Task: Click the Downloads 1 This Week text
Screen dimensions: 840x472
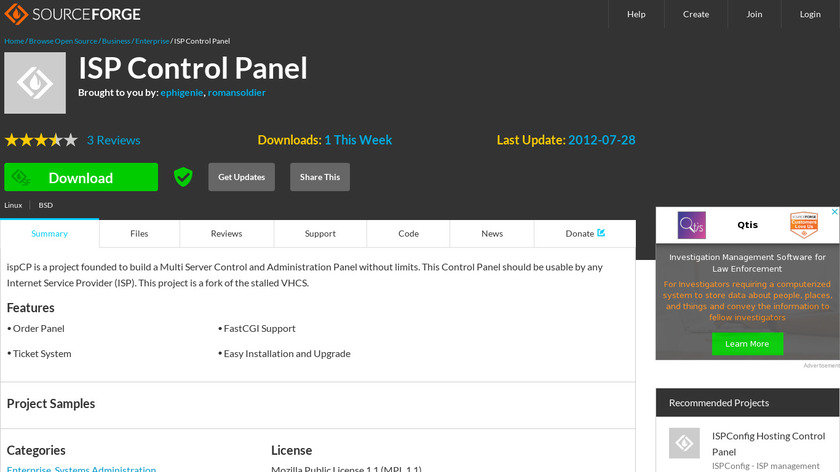Action: (325, 140)
